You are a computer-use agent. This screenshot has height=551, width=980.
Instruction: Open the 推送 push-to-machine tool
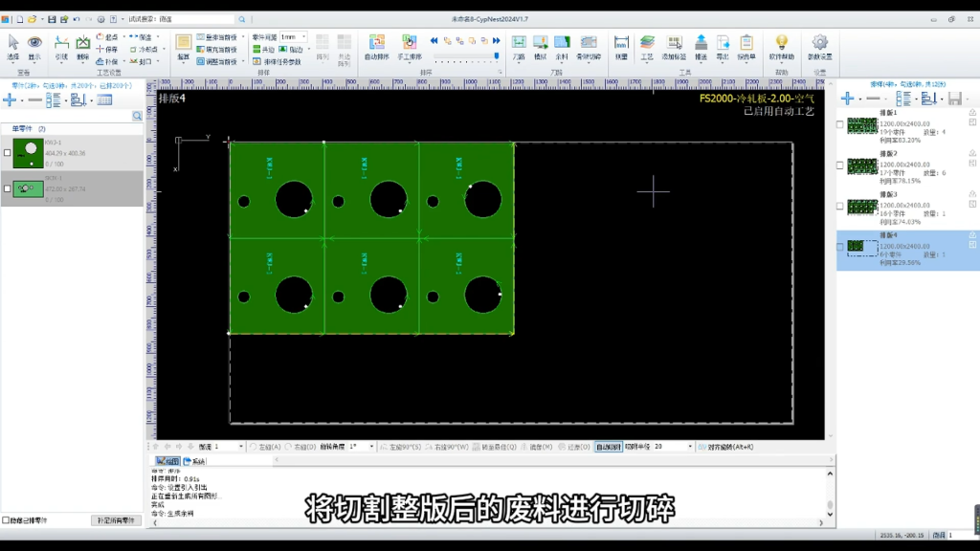pyautogui.click(x=702, y=48)
